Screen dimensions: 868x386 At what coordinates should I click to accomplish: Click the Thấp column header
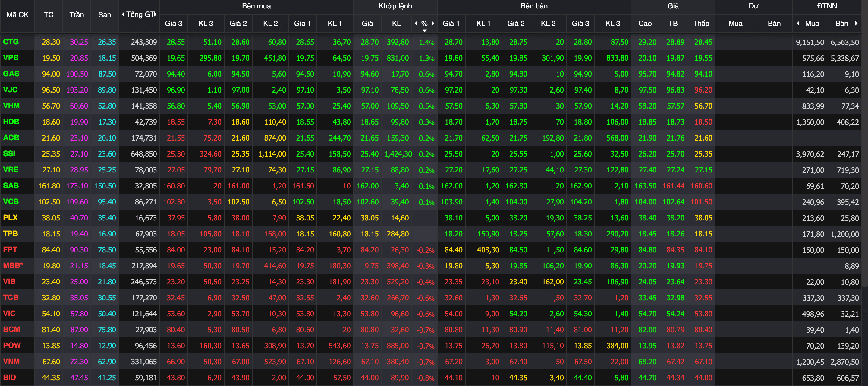coord(701,24)
